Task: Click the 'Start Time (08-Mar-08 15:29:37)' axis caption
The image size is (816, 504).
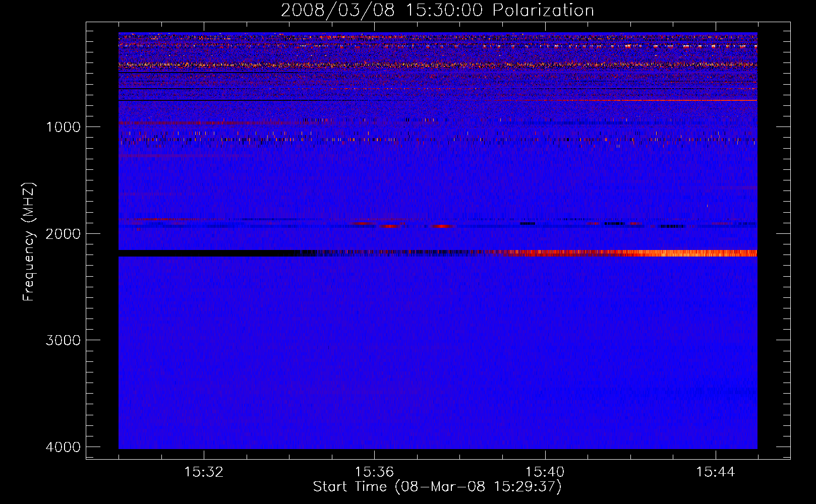Action: point(437,487)
